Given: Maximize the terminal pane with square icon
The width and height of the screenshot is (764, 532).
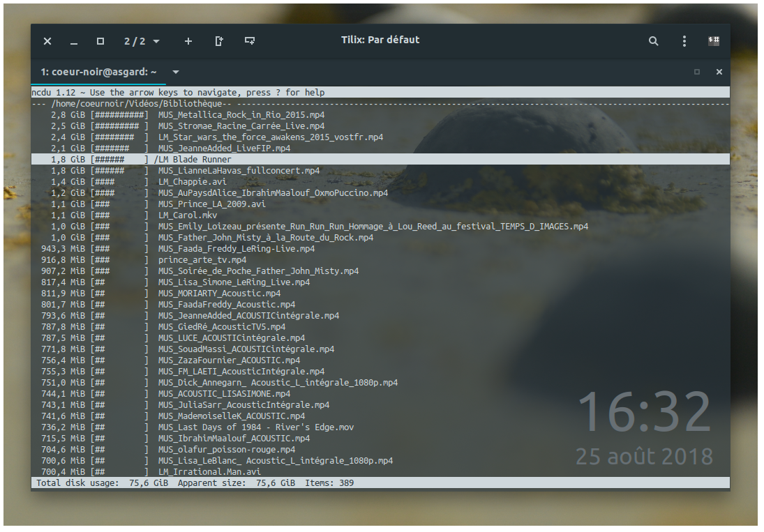Looking at the screenshot, I should (697, 72).
